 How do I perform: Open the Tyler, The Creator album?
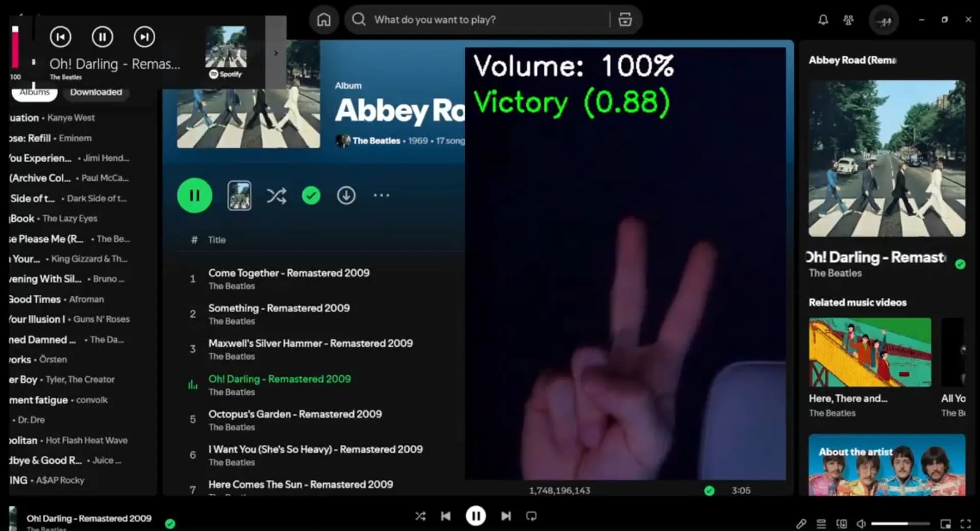pyautogui.click(x=69, y=380)
